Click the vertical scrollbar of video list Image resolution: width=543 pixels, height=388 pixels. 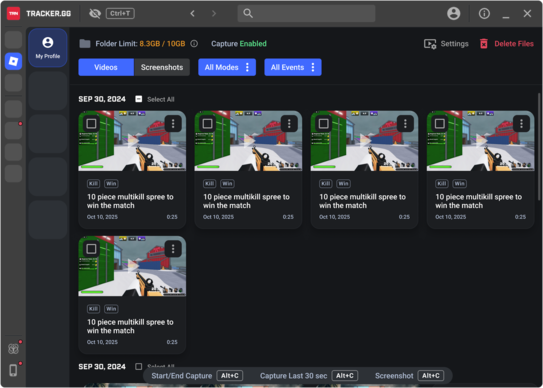(x=540, y=146)
